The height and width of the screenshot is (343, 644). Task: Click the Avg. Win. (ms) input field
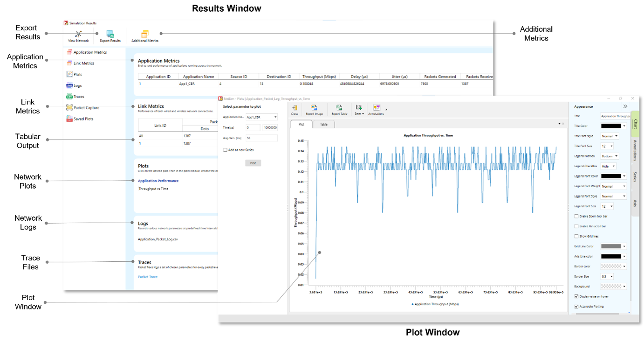[261, 138]
